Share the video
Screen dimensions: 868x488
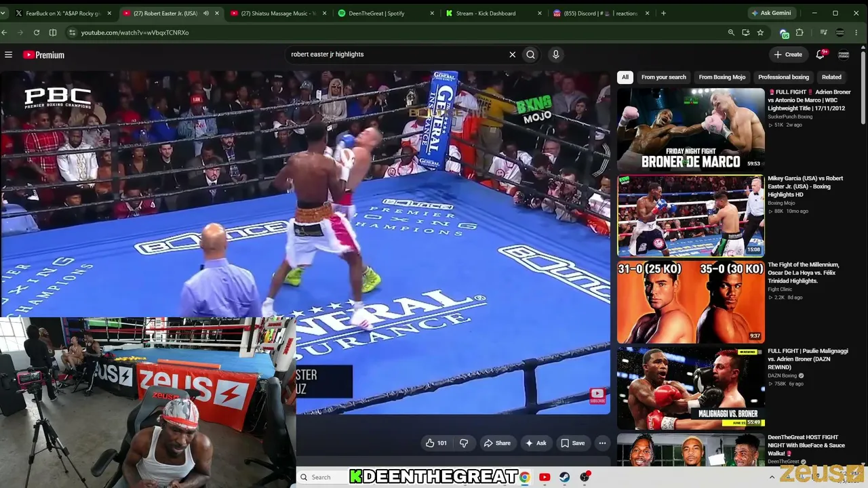click(x=497, y=443)
